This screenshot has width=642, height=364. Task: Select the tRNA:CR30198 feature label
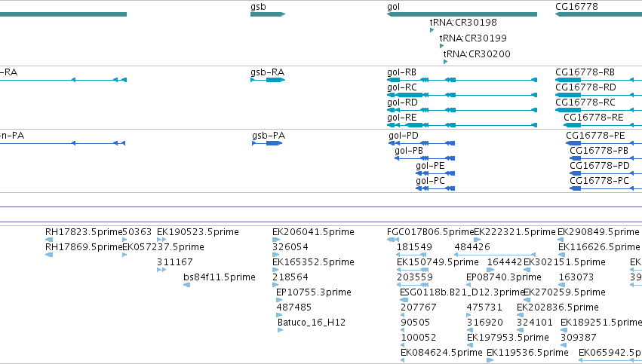pos(463,23)
